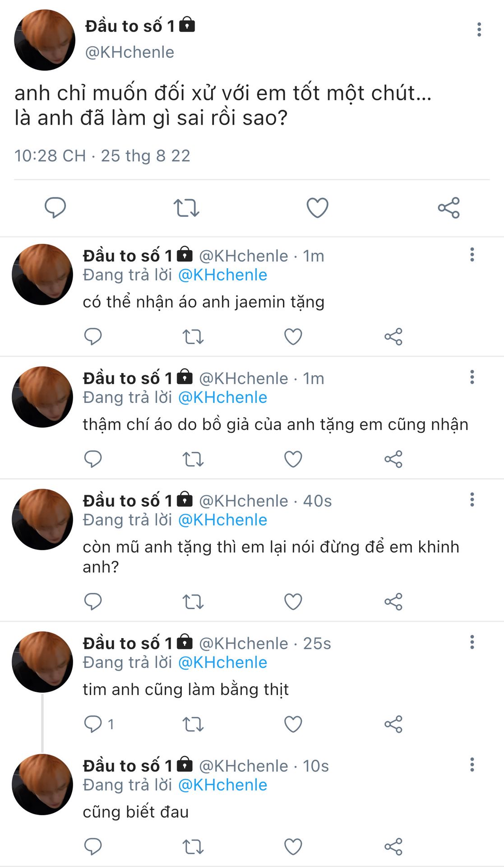The width and height of the screenshot is (504, 867).
Task: Share the reply "cũng biết đau"
Action: click(x=393, y=847)
